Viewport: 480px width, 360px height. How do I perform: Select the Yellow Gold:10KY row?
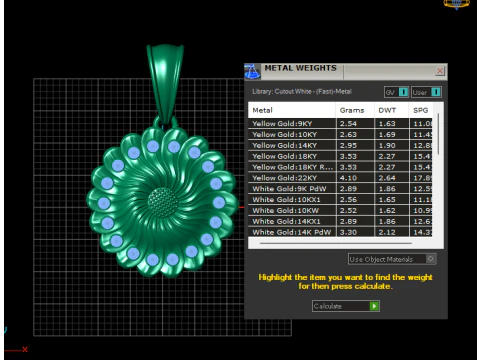(340, 135)
